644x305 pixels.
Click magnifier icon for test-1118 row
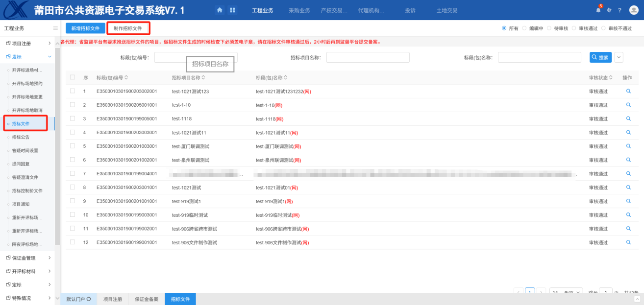pos(628,119)
